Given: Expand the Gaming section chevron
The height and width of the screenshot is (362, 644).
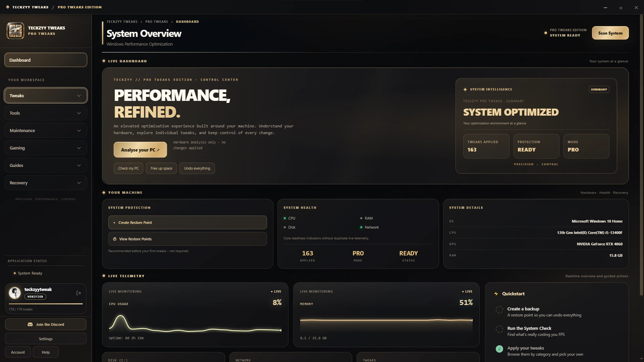Looking at the screenshot, I should pyautogui.click(x=79, y=148).
